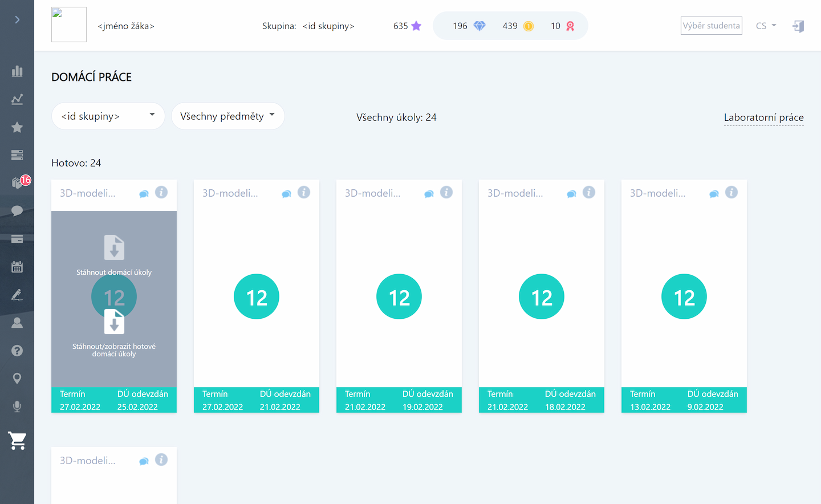Open the map pin location icon
Image resolution: width=821 pixels, height=504 pixels.
point(17,379)
